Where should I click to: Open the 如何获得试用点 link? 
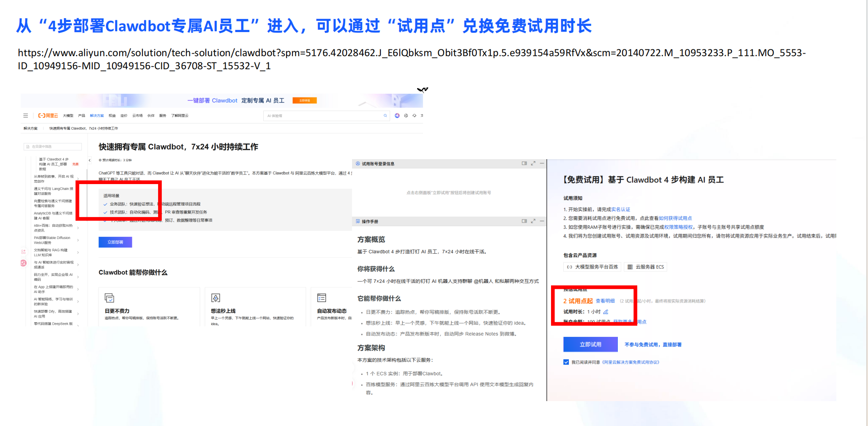[675, 218]
